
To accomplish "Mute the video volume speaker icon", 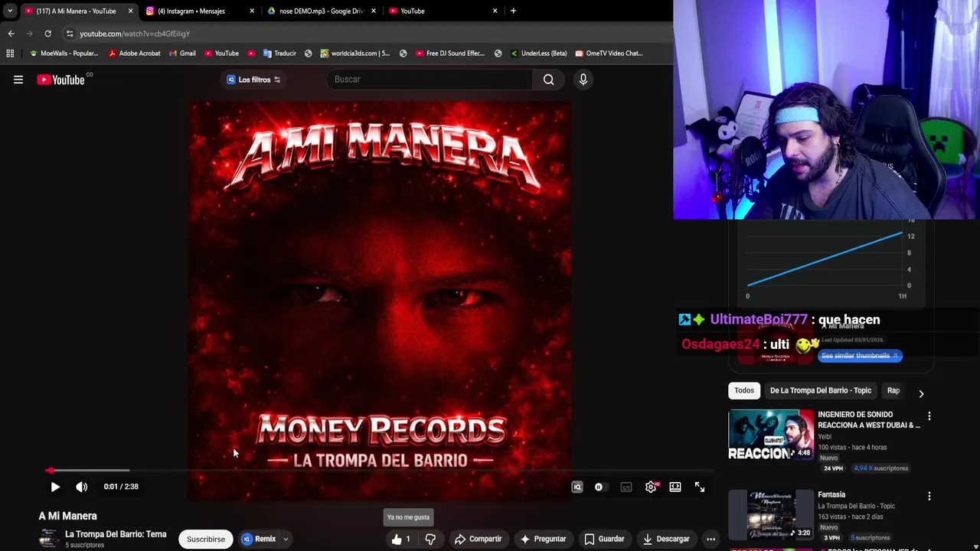I will [82, 487].
